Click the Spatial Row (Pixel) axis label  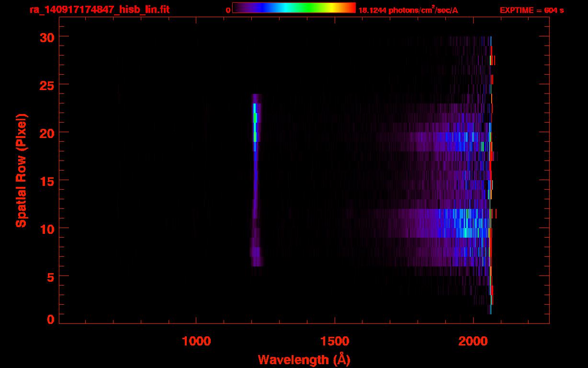21,170
